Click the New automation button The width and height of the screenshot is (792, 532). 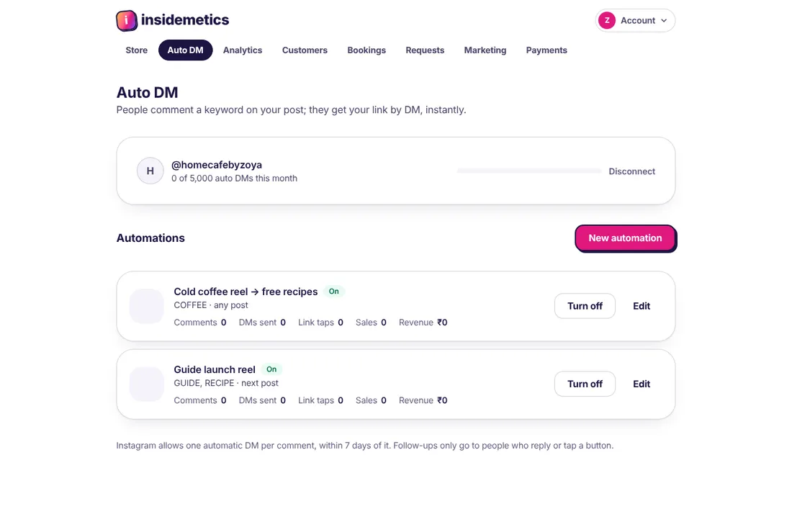pos(625,238)
